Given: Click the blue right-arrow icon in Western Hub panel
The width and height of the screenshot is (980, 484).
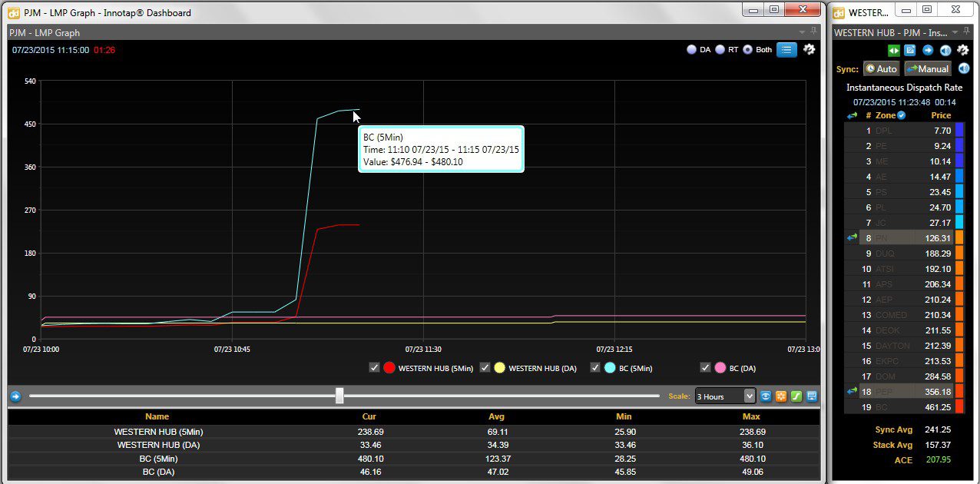Looking at the screenshot, I should point(928,50).
